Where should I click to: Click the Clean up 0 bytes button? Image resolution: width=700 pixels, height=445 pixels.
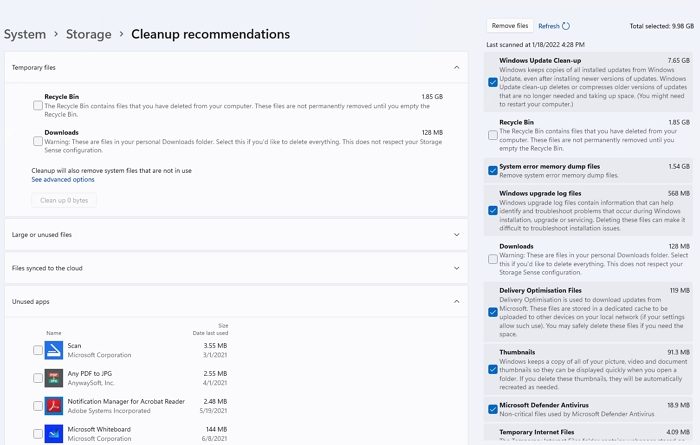point(64,200)
